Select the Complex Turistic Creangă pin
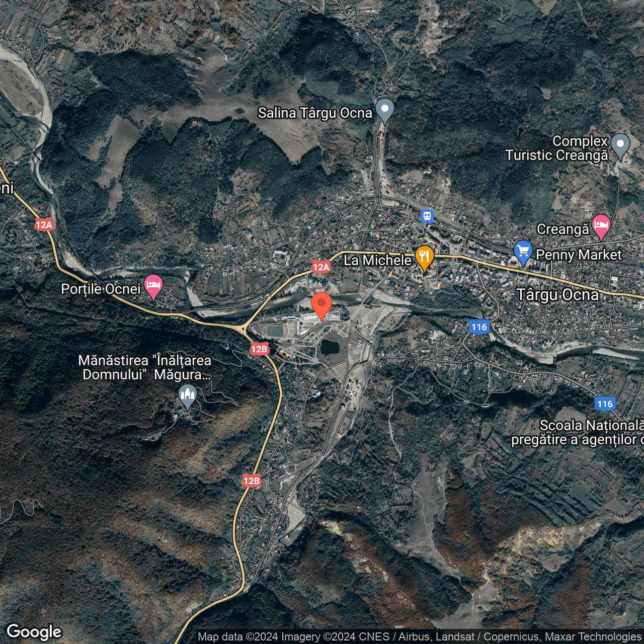 (x=620, y=145)
